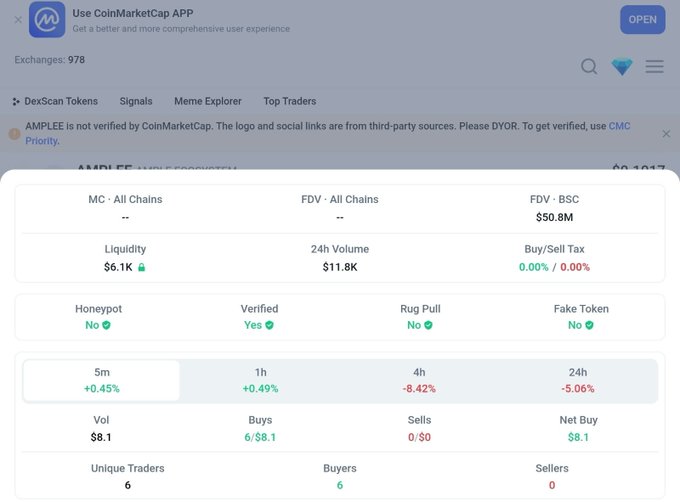Viewport: 680px width, 502px height.
Task: Go to the Meme Explorer tab
Action: coord(208,101)
